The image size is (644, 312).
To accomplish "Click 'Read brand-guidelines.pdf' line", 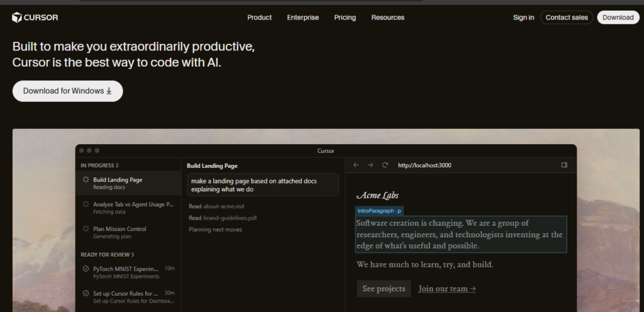I will 223,218.
